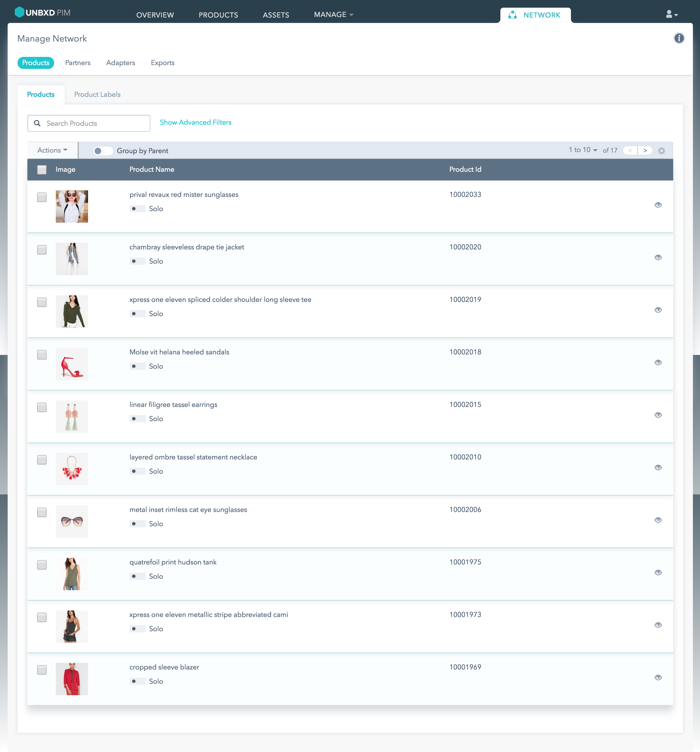Image resolution: width=700 pixels, height=752 pixels.
Task: View eye icon for chambray sleeveless drape tie jacket
Action: [658, 258]
